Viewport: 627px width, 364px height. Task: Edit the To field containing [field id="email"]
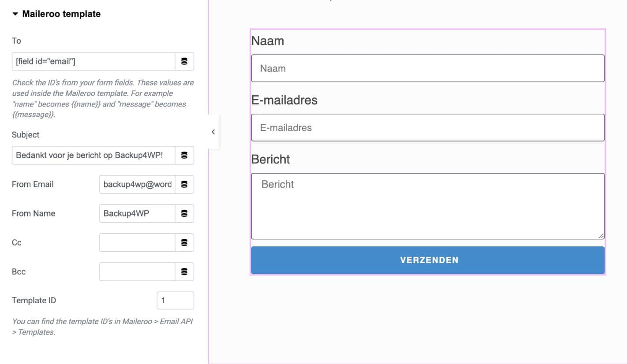coord(93,62)
